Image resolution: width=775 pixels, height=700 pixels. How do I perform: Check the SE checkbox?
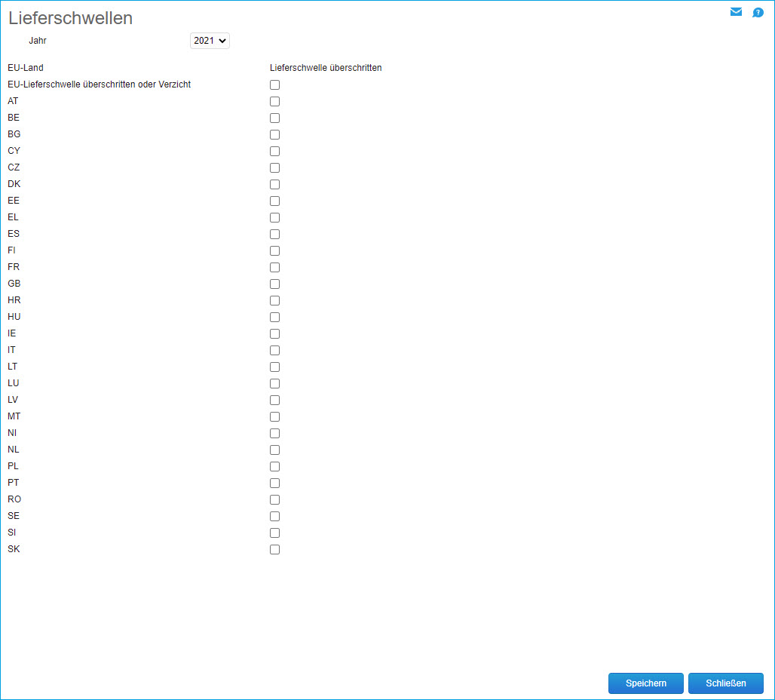pyautogui.click(x=275, y=516)
